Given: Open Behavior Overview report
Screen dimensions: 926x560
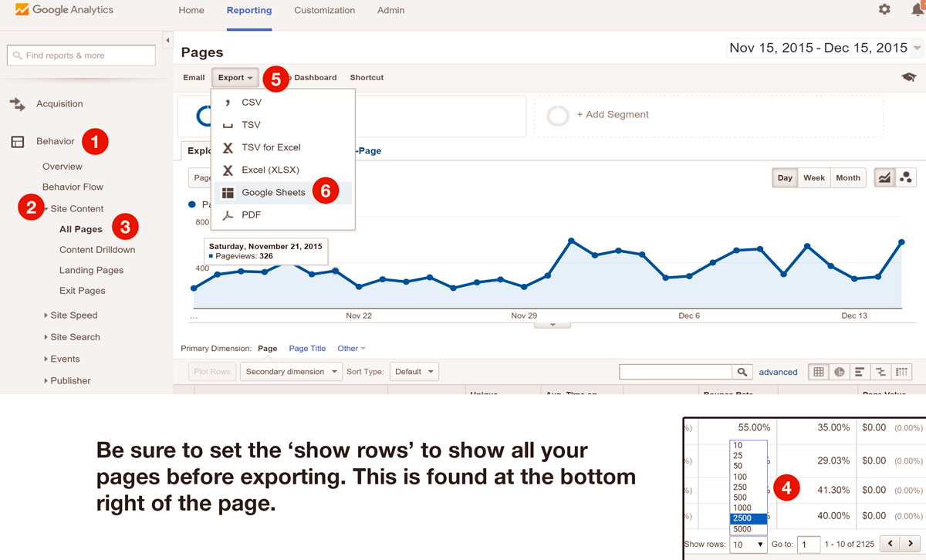Looking at the screenshot, I should click(x=63, y=167).
